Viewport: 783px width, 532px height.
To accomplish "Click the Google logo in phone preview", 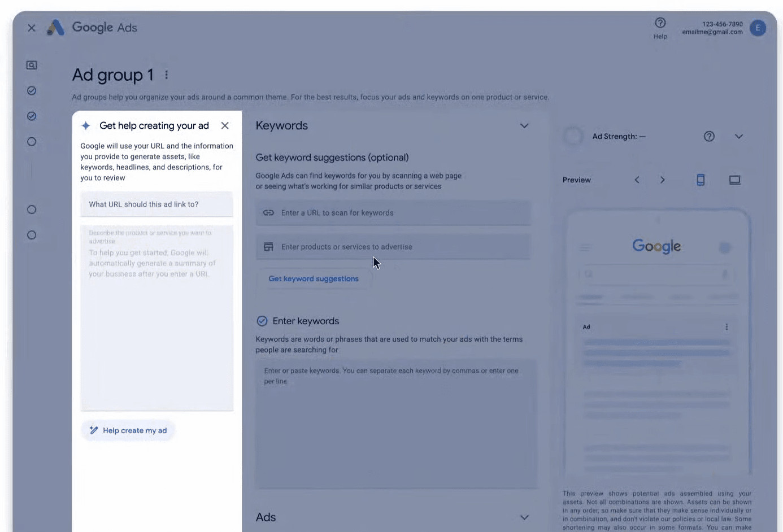I will coord(656,246).
